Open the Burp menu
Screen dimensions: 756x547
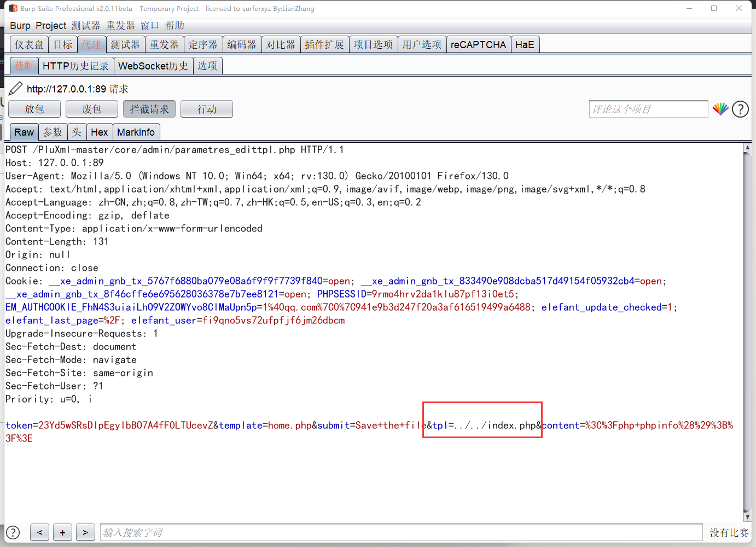pos(20,26)
